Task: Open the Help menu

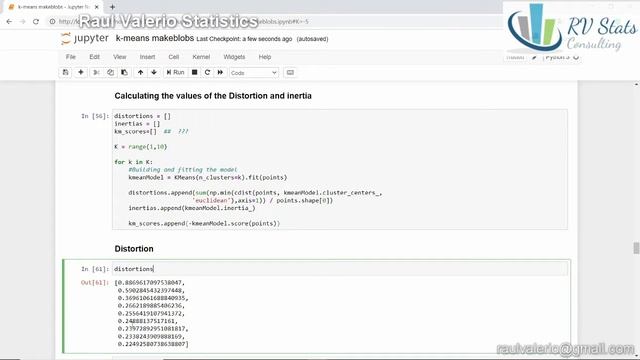Action: (264, 57)
